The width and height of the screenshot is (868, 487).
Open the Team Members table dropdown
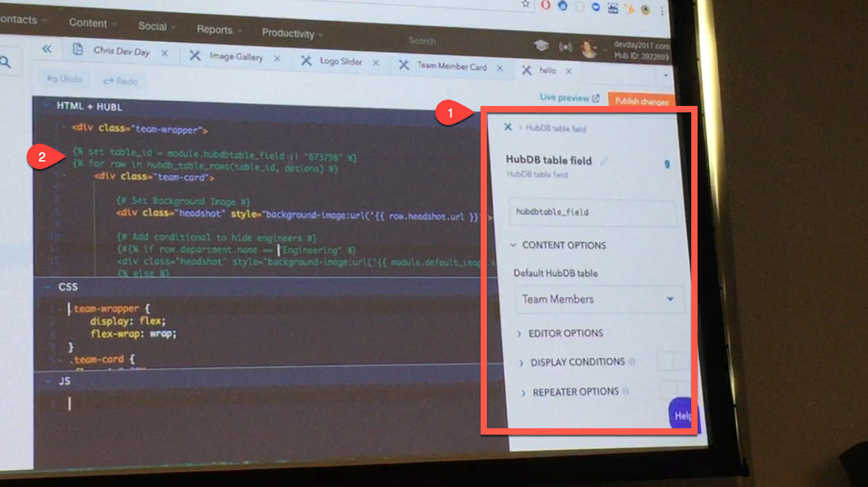(x=599, y=299)
